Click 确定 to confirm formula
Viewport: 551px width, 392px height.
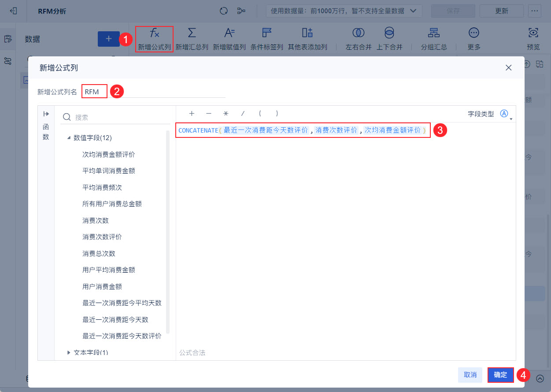pyautogui.click(x=500, y=375)
